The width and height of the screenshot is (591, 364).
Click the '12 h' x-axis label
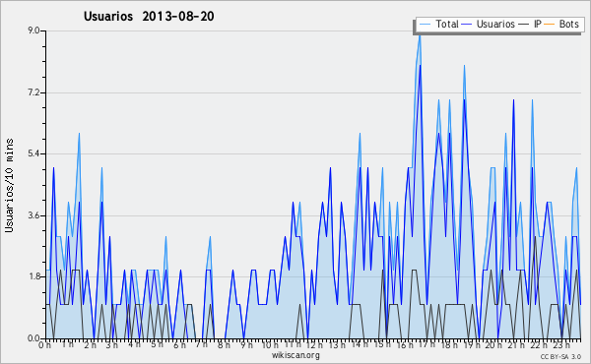point(315,344)
